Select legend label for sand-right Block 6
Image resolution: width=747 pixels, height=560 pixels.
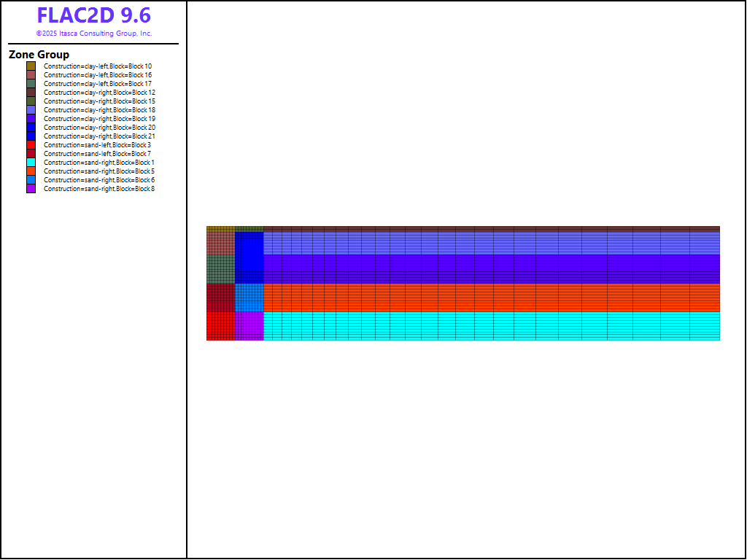pos(99,180)
